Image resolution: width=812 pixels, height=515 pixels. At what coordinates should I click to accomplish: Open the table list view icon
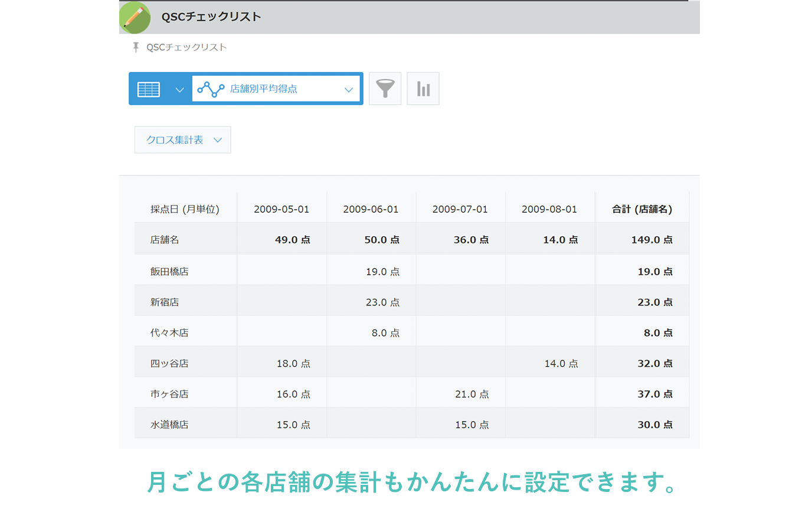click(x=149, y=89)
